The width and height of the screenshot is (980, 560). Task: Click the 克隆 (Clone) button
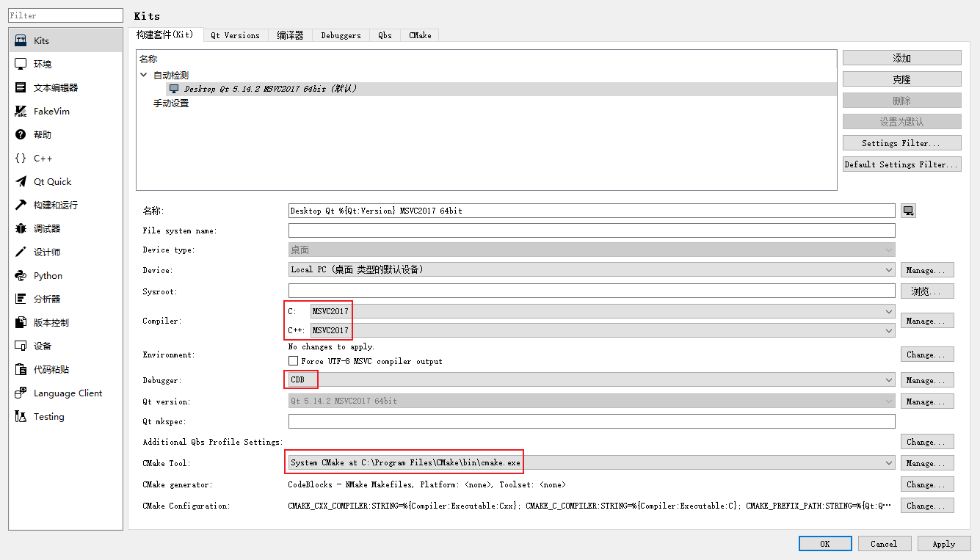901,78
